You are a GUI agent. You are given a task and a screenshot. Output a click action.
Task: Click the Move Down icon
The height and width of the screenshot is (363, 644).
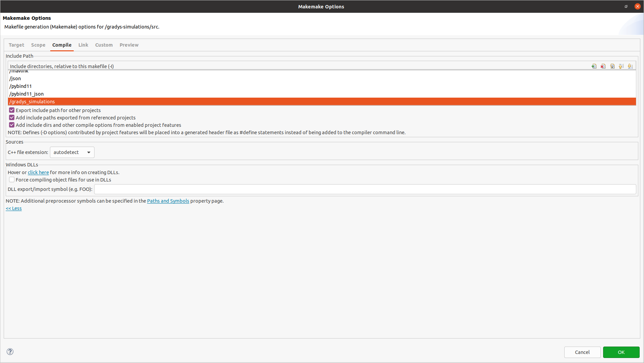pyautogui.click(x=630, y=66)
